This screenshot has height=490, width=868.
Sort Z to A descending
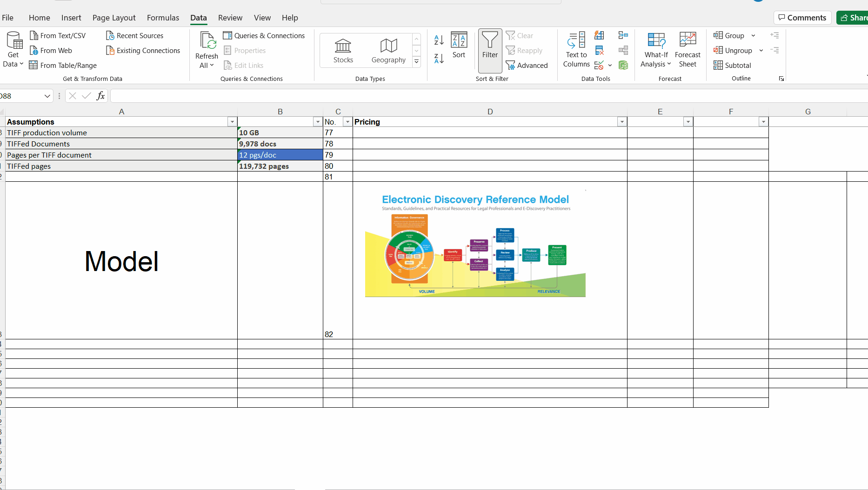pos(439,58)
